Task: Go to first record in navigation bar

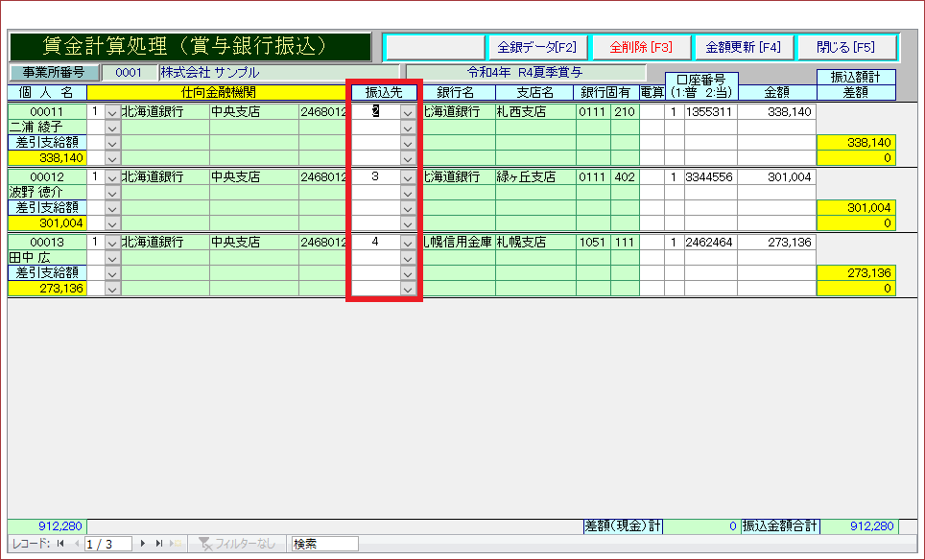Action: 60,544
